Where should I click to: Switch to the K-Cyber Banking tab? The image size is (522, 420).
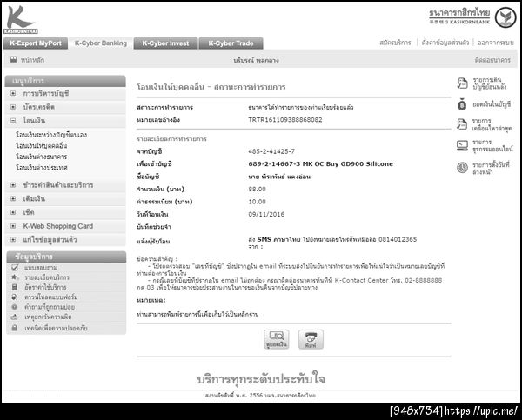pyautogui.click(x=101, y=43)
